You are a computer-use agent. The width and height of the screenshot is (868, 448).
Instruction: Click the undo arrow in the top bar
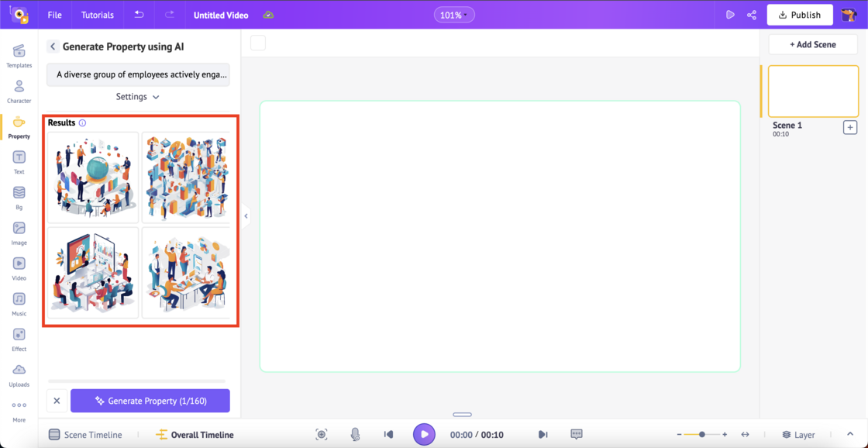139,14
